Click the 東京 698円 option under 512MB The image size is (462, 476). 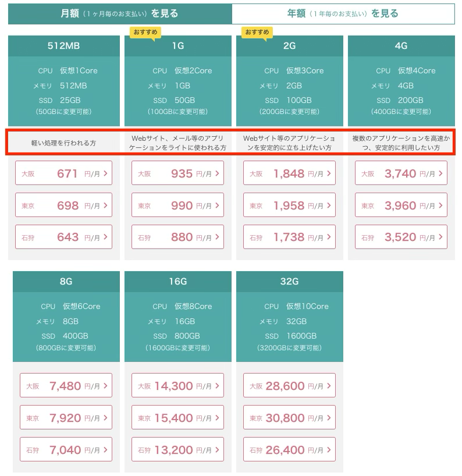63,205
